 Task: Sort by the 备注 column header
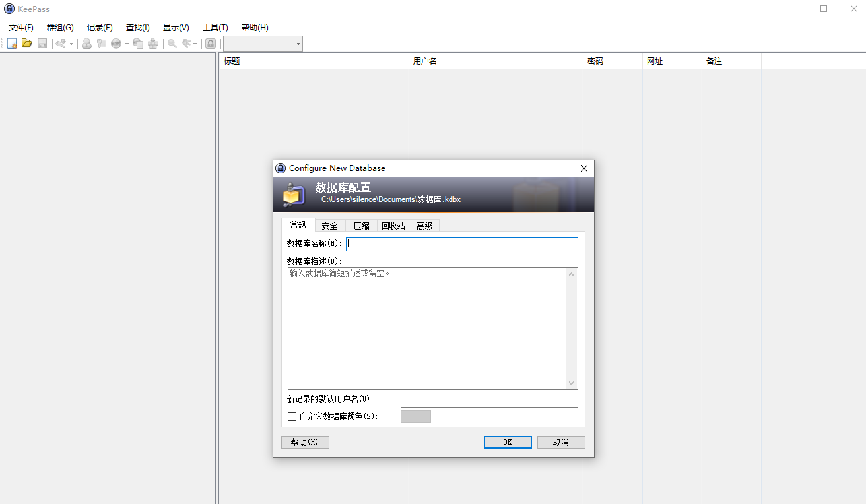pos(731,61)
